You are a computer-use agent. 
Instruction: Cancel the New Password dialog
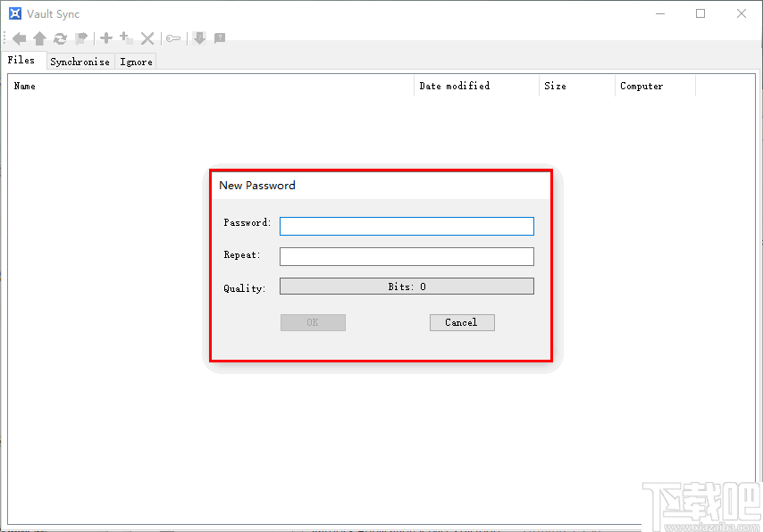point(462,322)
